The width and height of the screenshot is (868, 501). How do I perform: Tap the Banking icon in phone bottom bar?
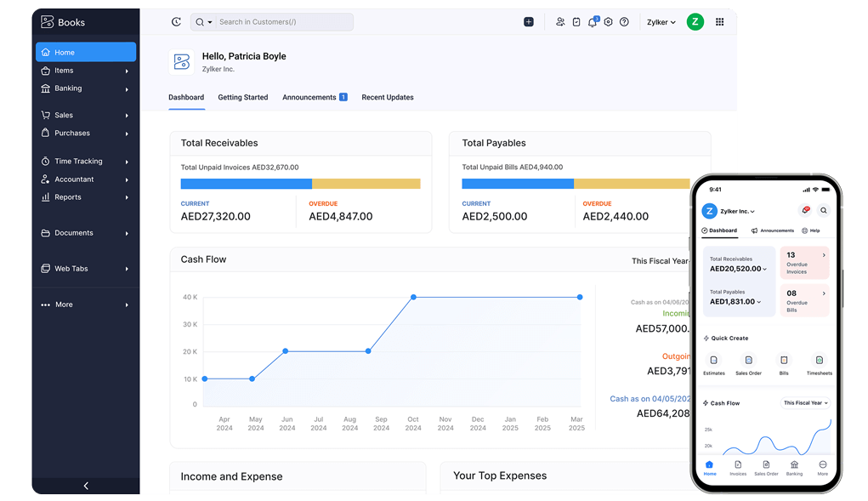(794, 465)
